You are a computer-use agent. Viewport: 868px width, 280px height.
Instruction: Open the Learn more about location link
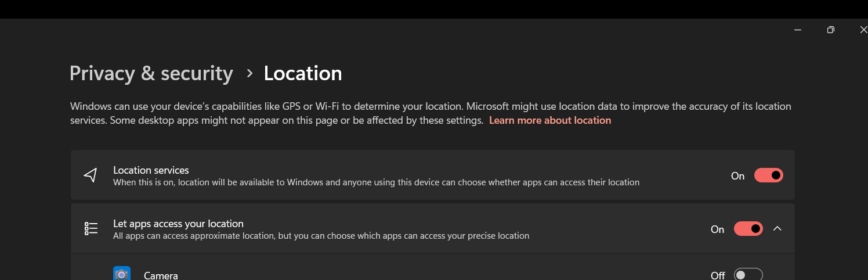(550, 120)
